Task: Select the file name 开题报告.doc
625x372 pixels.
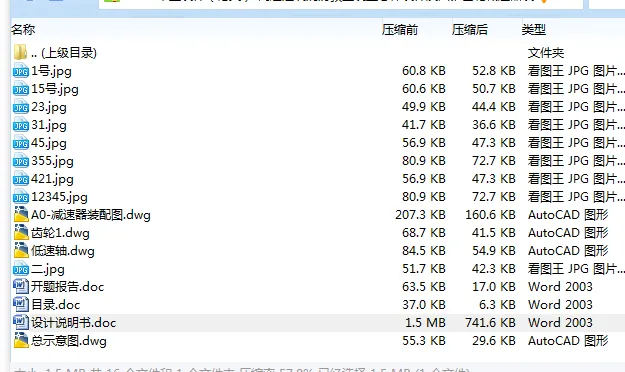Action: click(68, 287)
